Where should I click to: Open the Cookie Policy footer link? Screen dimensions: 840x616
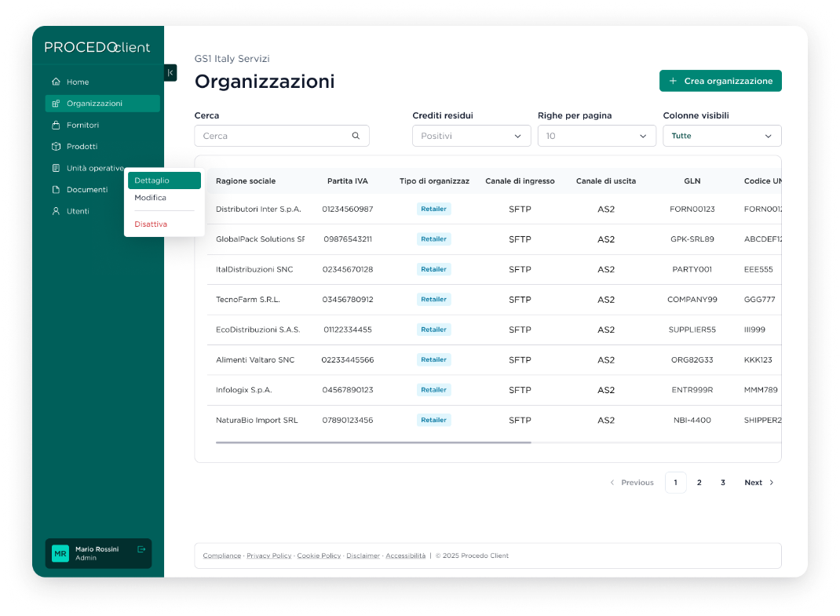pos(319,556)
